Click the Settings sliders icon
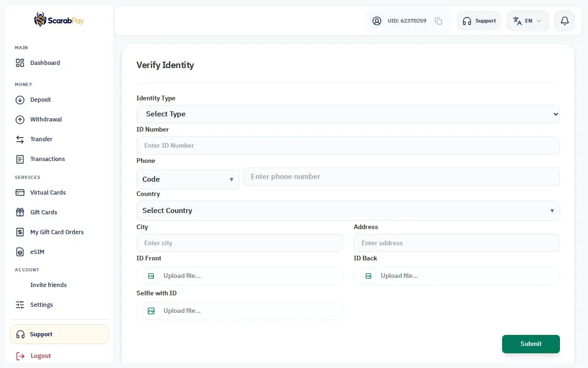 (x=20, y=305)
